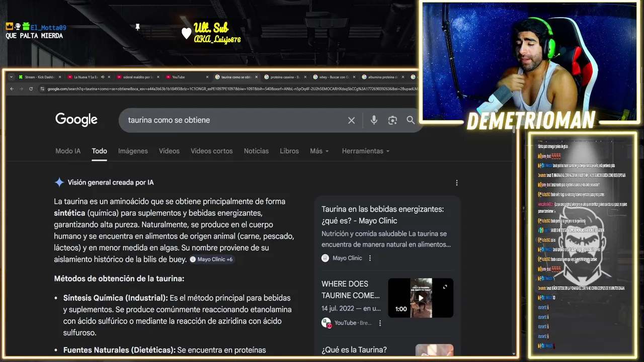Click 'Métodos de obtención de la taurina:' heading
This screenshot has height=362, width=644.
(x=119, y=279)
